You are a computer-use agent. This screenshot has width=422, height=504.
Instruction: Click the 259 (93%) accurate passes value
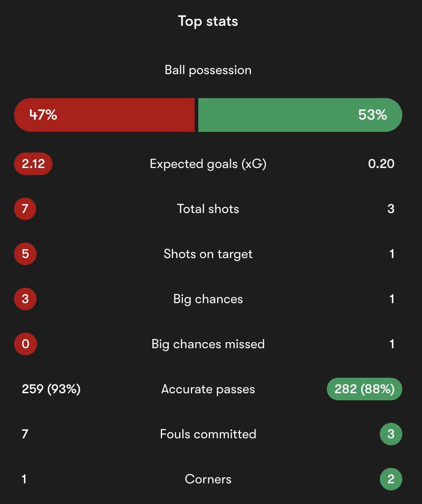coord(51,389)
